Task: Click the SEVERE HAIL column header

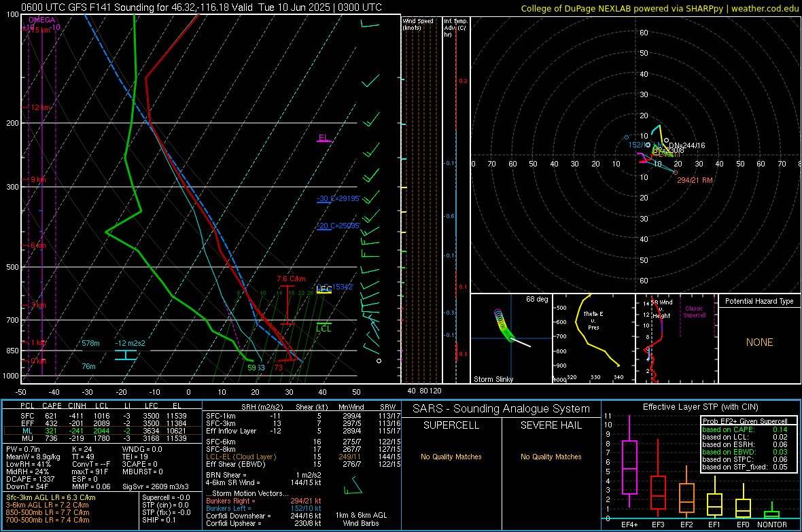Action: (x=551, y=425)
